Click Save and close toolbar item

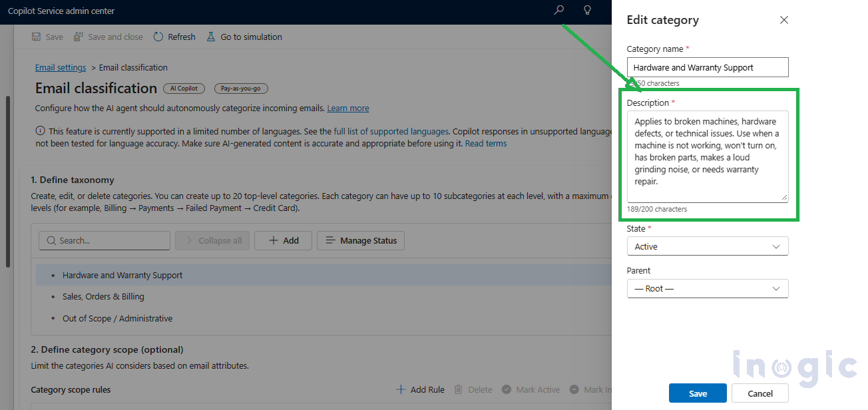108,37
